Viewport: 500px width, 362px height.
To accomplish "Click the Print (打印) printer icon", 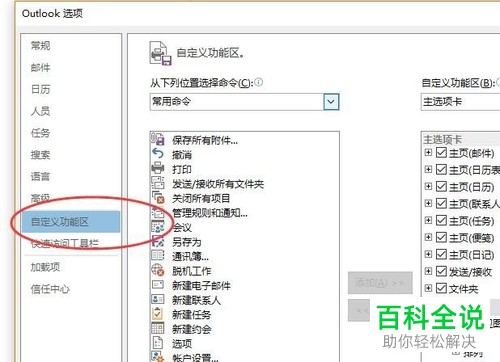I will pyautogui.click(x=158, y=168).
